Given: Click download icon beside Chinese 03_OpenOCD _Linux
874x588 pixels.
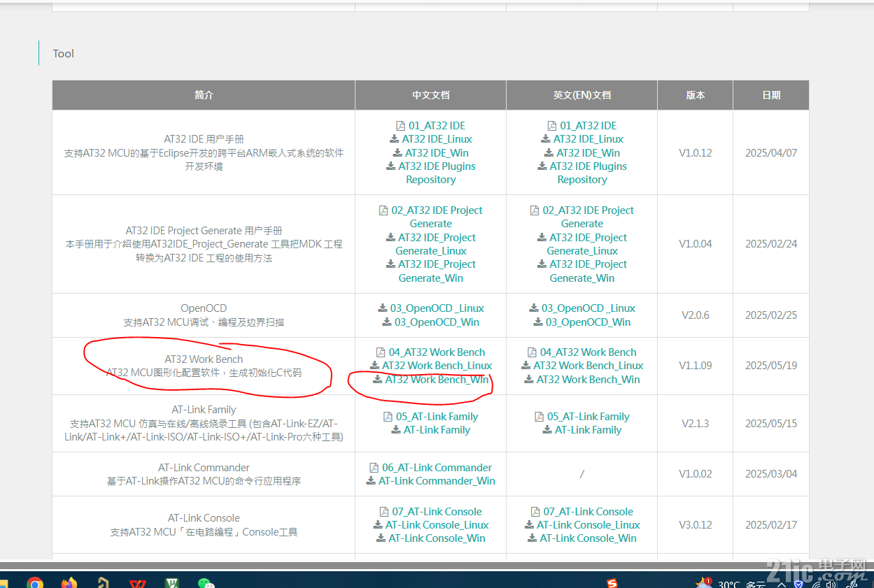Looking at the screenshot, I should (x=383, y=308).
